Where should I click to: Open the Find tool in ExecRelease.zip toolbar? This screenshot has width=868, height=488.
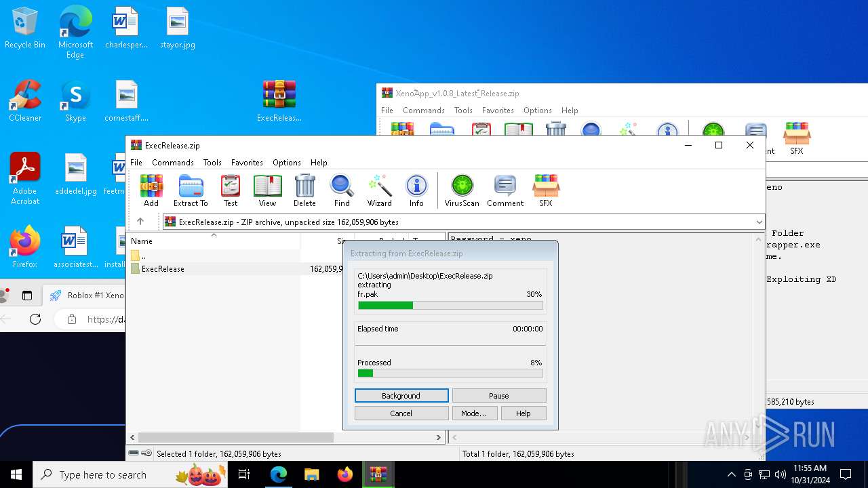point(342,190)
